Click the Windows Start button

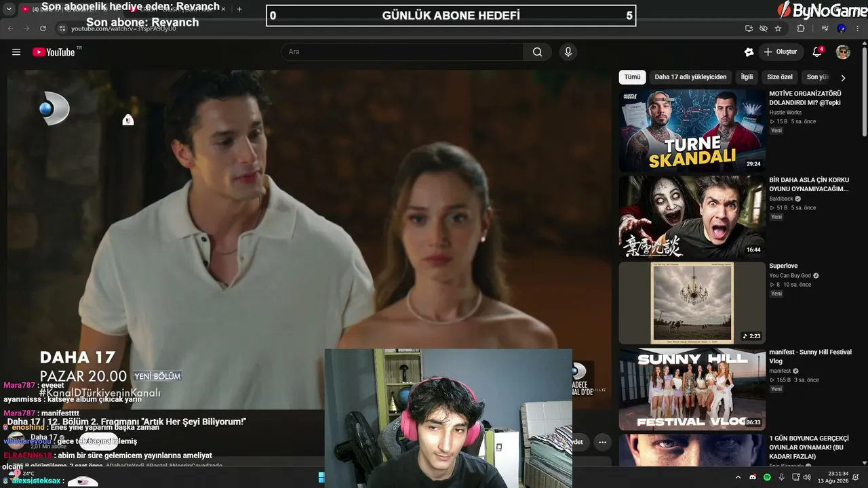pos(321,477)
